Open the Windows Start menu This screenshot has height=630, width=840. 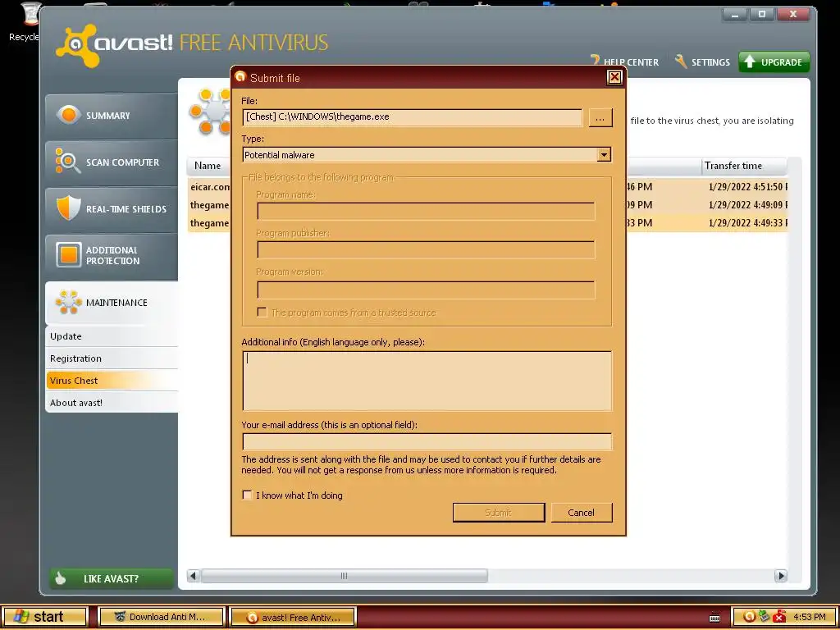click(x=44, y=617)
